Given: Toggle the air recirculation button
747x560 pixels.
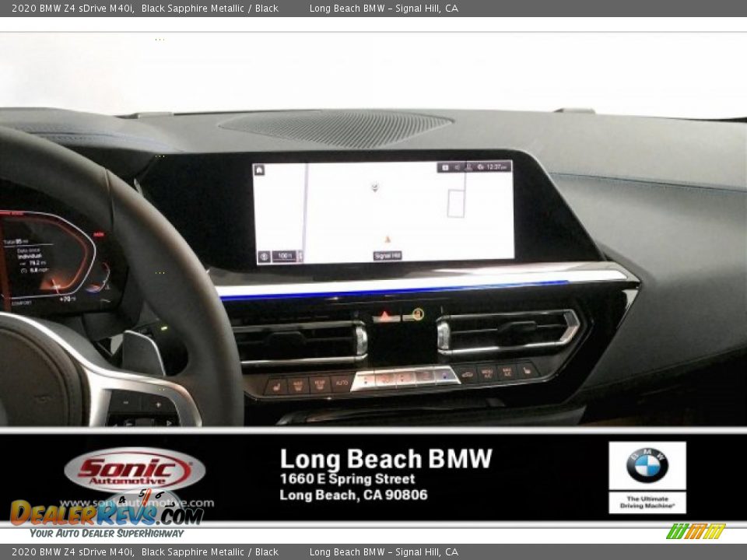Looking at the screenshot, I should point(467,375).
